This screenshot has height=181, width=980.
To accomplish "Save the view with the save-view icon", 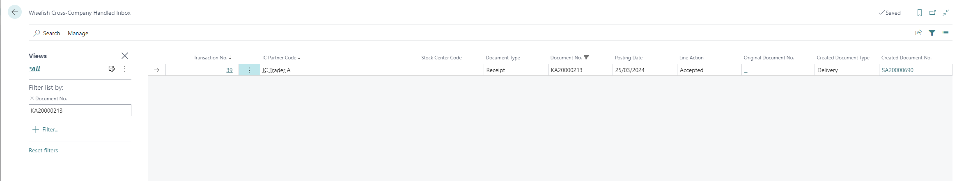I will (112, 69).
